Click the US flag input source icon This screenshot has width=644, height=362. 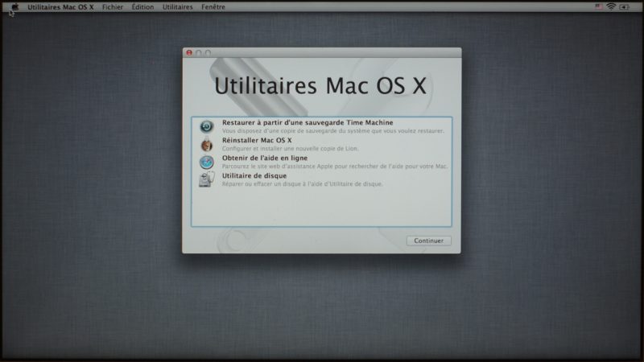[x=599, y=6]
